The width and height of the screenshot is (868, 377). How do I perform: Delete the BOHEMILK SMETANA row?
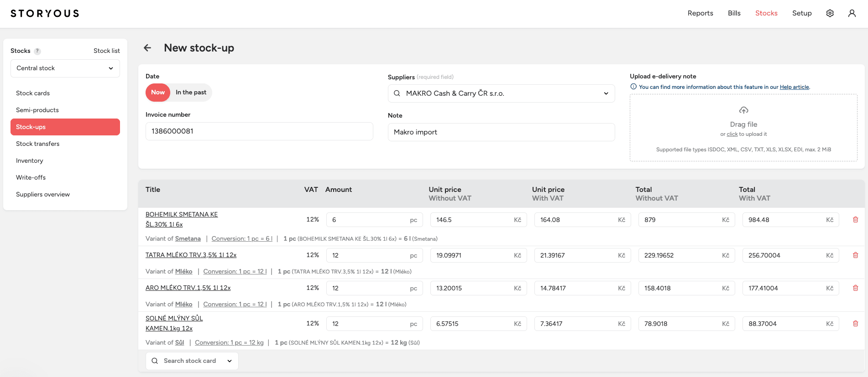855,220
